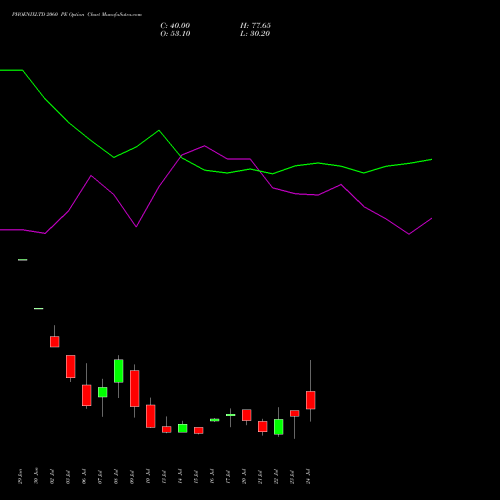Screen dimensions: 500x500
Task: Select the red candlestick for 21 Jul
Action: coord(263,426)
